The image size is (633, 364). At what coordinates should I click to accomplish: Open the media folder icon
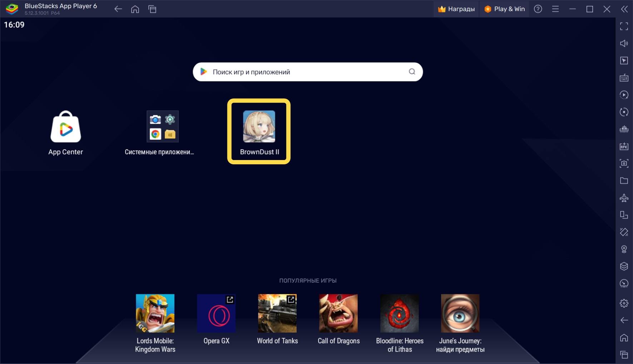coord(624,180)
